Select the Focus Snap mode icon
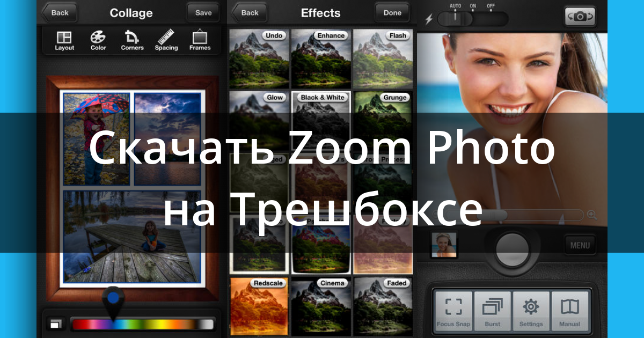 (453, 310)
